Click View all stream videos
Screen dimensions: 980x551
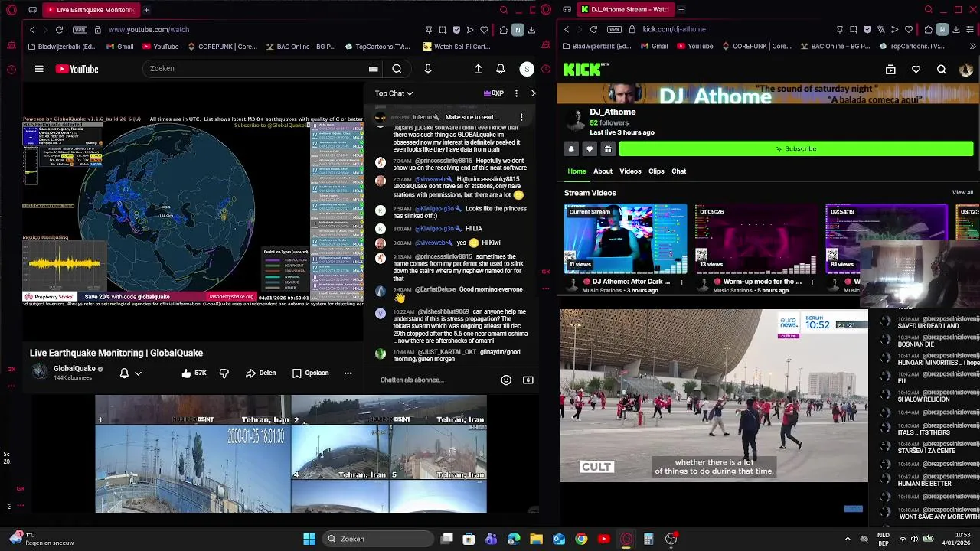click(962, 193)
